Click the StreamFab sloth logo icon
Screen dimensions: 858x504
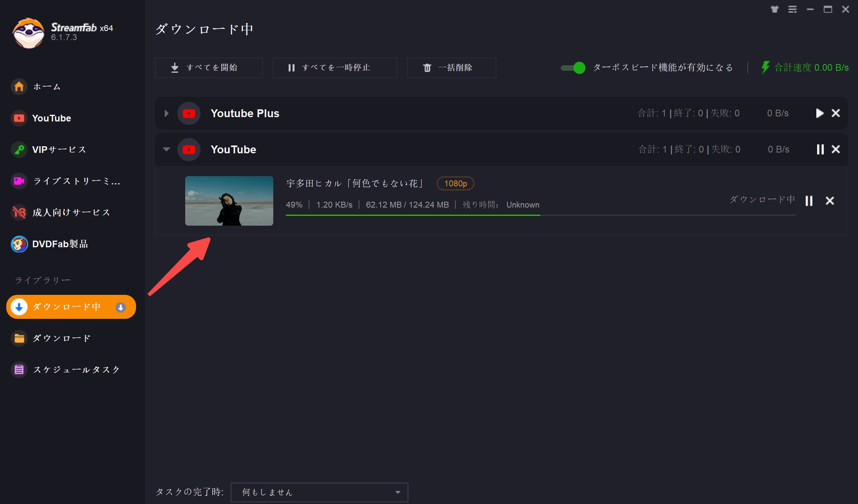pyautogui.click(x=28, y=33)
